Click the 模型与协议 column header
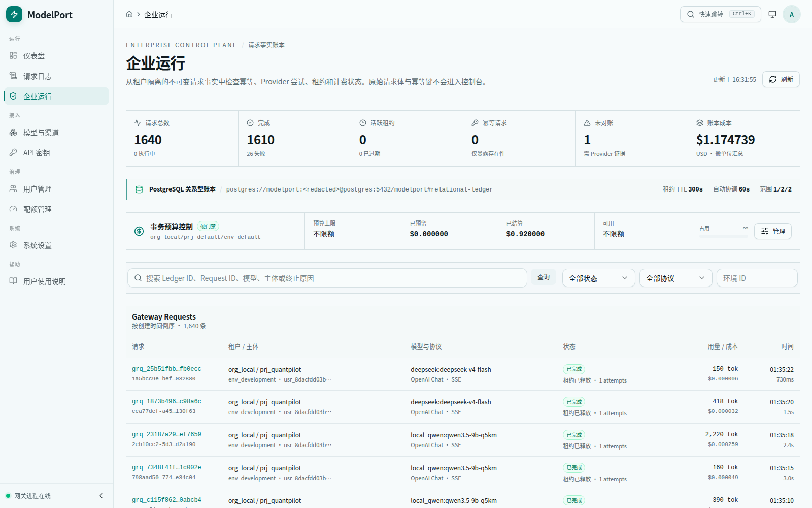 [426, 346]
